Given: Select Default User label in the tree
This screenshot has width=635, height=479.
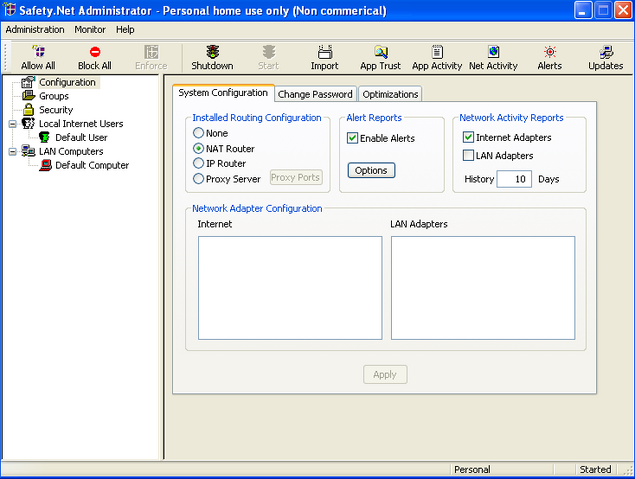Looking at the screenshot, I should 81,138.
